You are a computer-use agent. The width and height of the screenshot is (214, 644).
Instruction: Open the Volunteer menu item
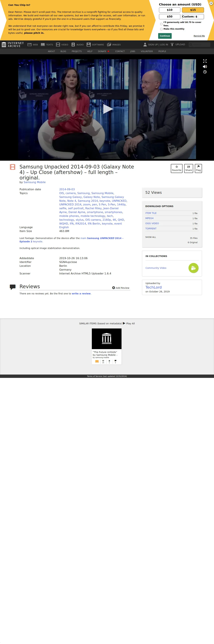(147, 52)
